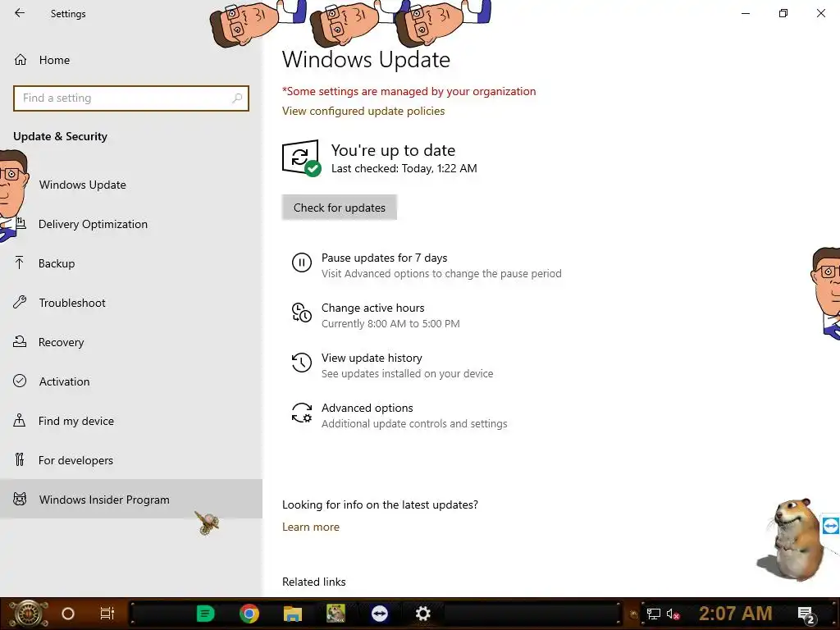Open TeamViewer from the taskbar

[x=379, y=614]
